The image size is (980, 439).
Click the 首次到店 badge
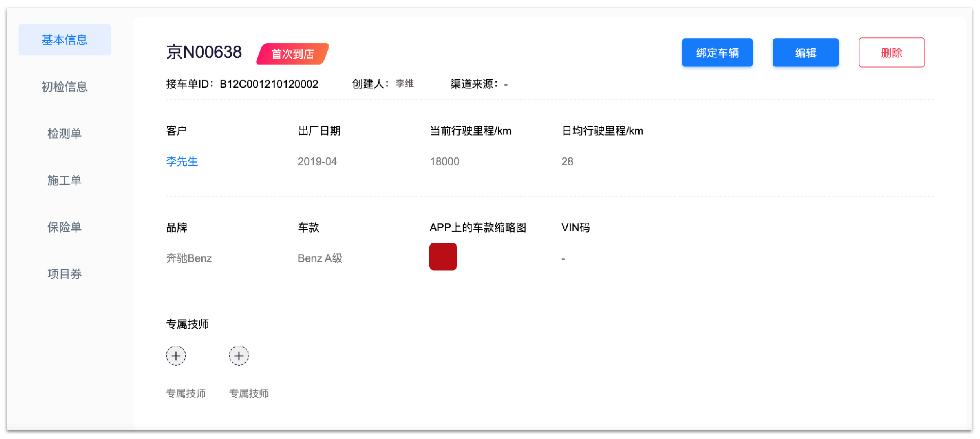pos(293,54)
